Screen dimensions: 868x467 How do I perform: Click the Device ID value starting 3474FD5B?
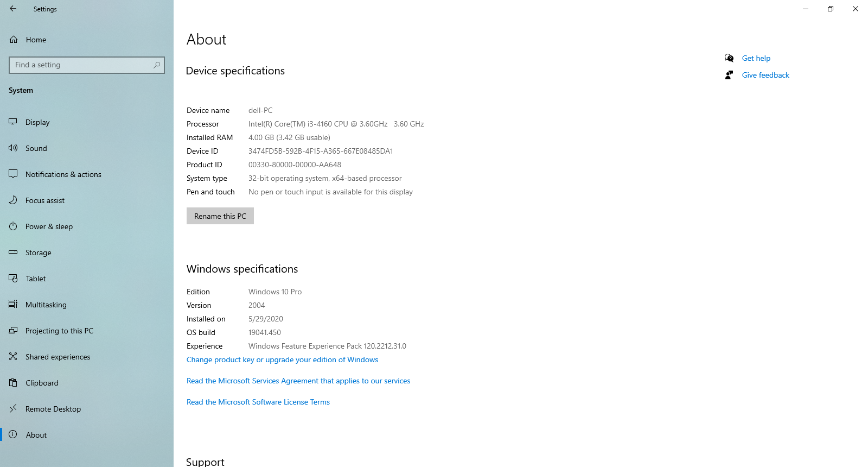[x=321, y=151]
